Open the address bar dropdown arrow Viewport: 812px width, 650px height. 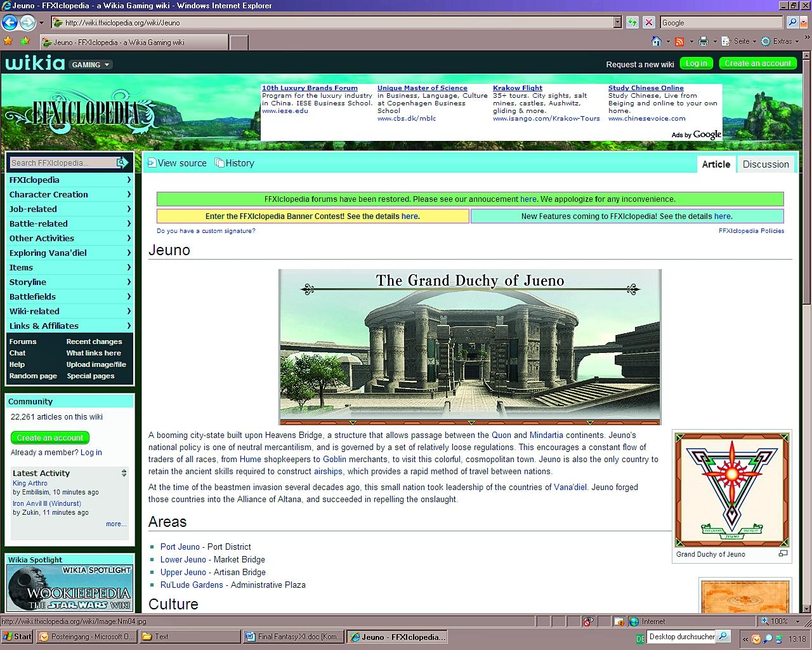(x=617, y=22)
